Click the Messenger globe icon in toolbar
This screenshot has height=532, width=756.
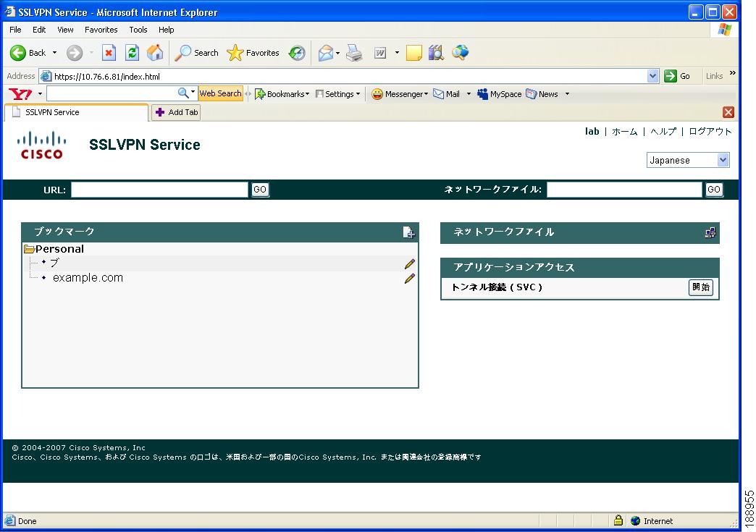tap(461, 52)
